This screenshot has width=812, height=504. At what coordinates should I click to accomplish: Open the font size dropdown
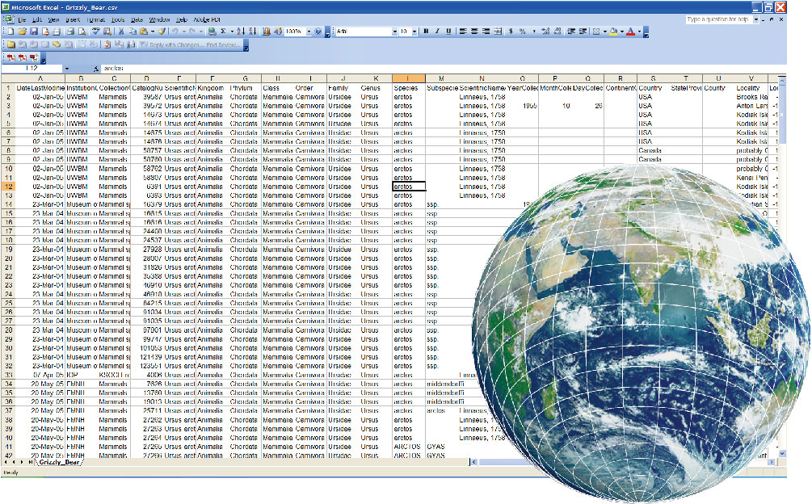click(x=414, y=31)
